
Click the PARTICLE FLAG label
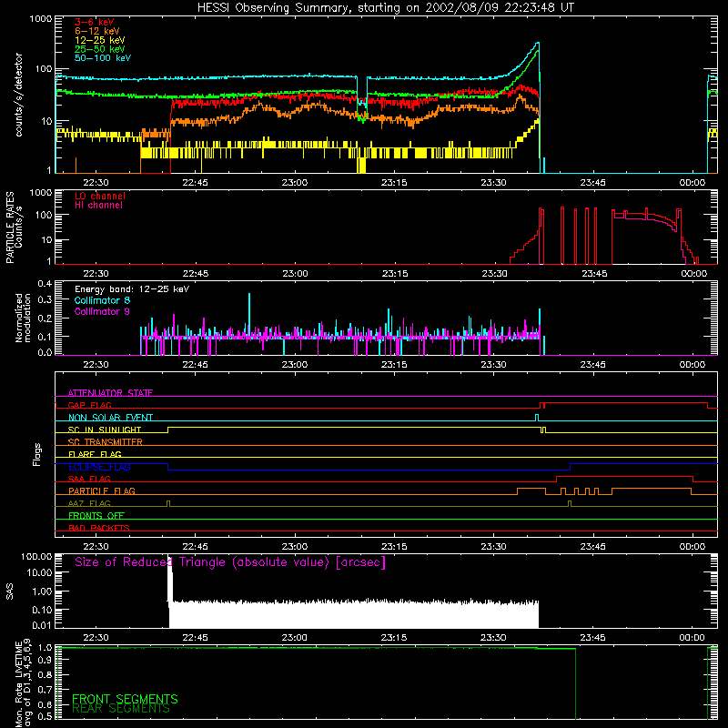[102, 490]
